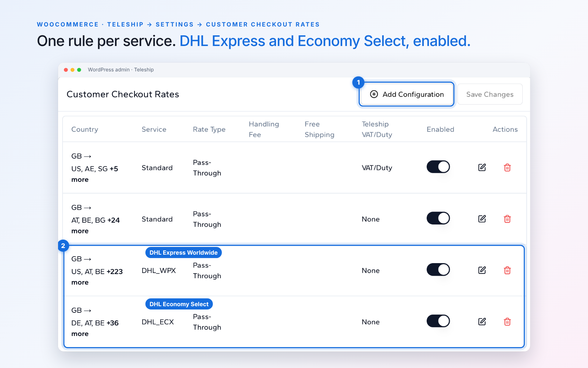Expand '+5 more' countries in first row
This screenshot has height=368, width=588.
(95, 174)
